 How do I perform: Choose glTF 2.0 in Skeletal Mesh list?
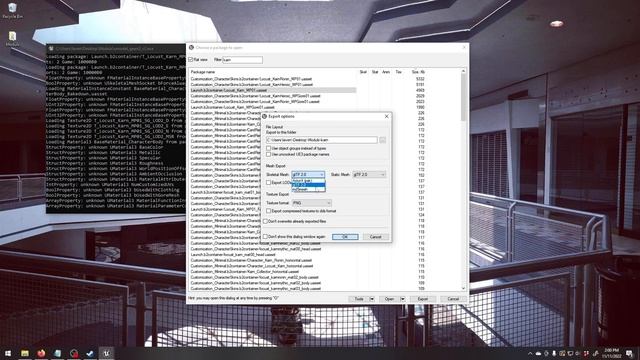tap(308, 185)
